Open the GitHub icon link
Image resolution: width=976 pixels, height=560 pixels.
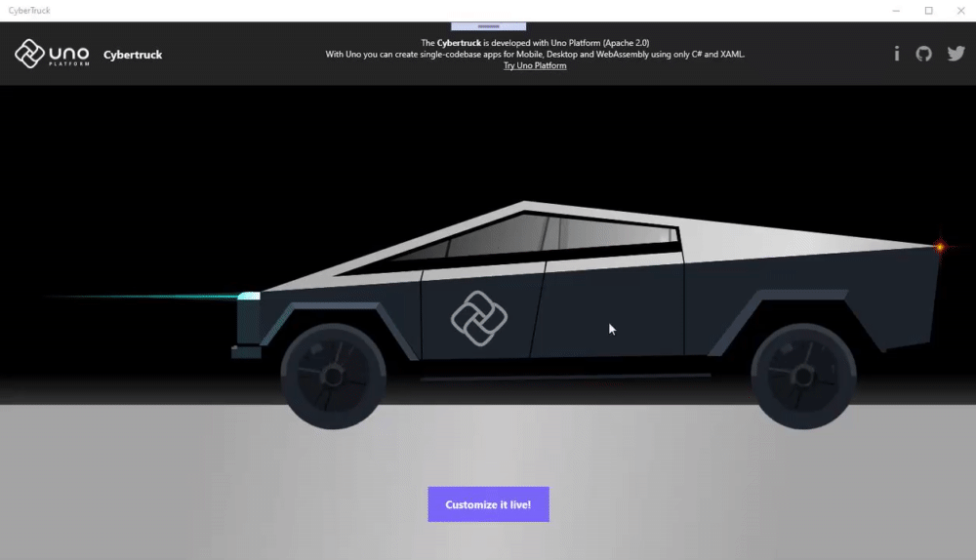click(x=923, y=54)
